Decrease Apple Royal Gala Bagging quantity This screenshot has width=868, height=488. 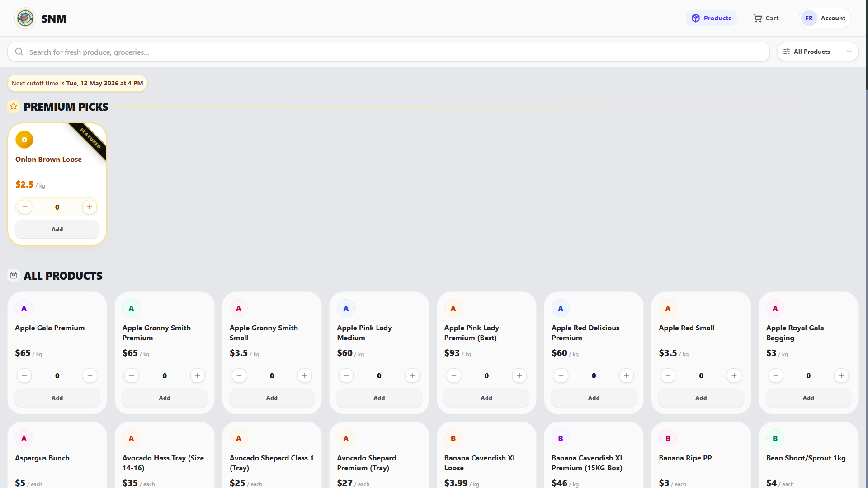(x=776, y=375)
